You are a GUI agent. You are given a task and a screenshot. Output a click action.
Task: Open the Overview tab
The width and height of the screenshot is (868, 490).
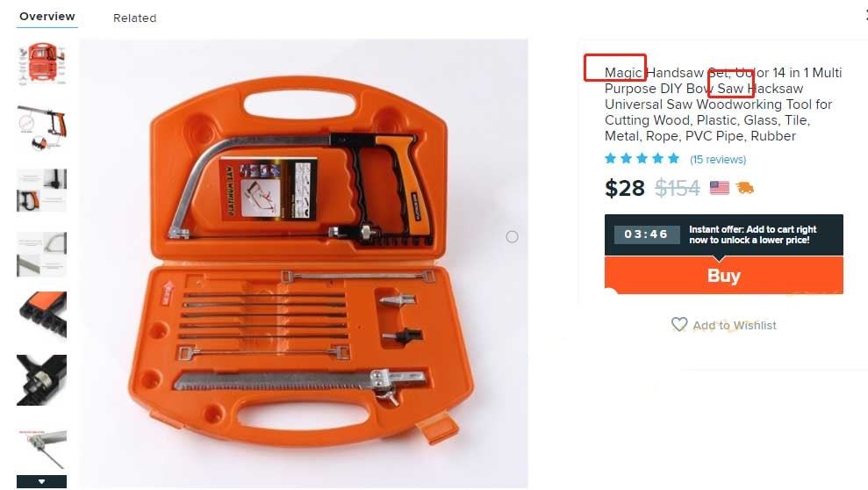tap(47, 17)
